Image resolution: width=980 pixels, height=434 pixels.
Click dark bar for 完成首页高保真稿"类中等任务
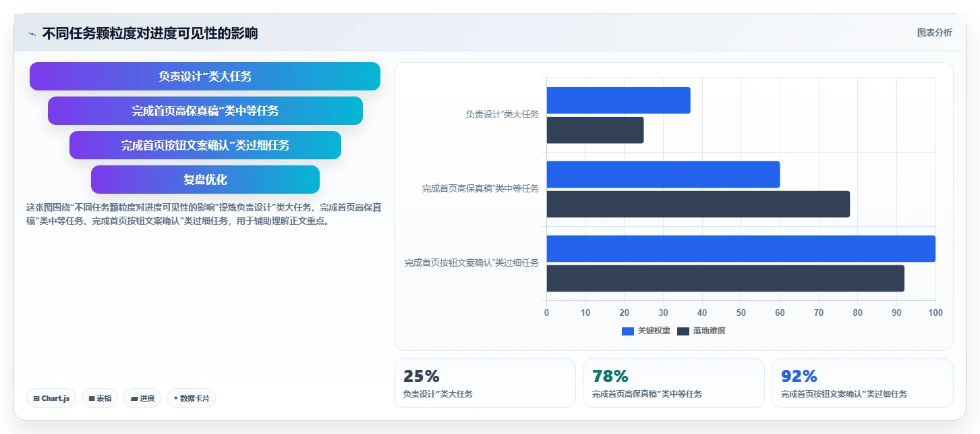click(x=698, y=204)
